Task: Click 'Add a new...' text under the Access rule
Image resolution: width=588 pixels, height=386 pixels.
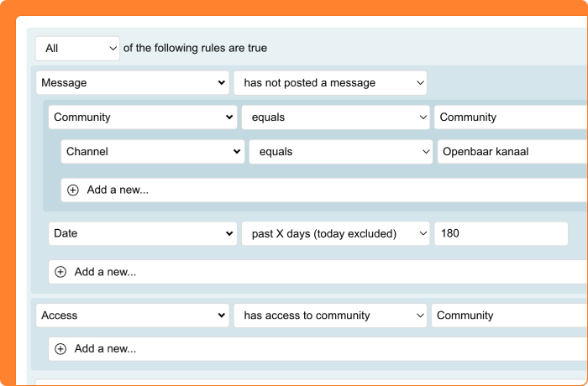Action: pyautogui.click(x=105, y=348)
